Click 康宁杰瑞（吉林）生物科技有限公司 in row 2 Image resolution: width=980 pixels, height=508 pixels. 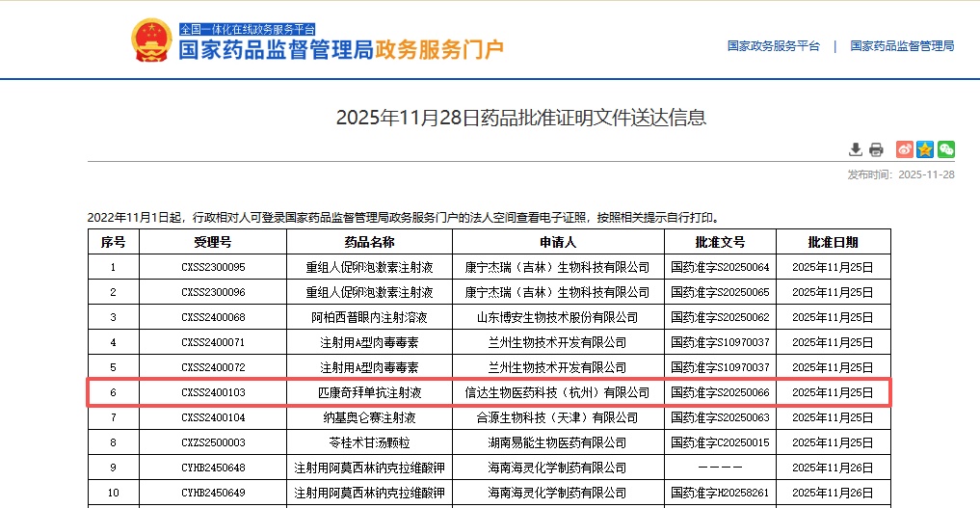[x=558, y=292]
